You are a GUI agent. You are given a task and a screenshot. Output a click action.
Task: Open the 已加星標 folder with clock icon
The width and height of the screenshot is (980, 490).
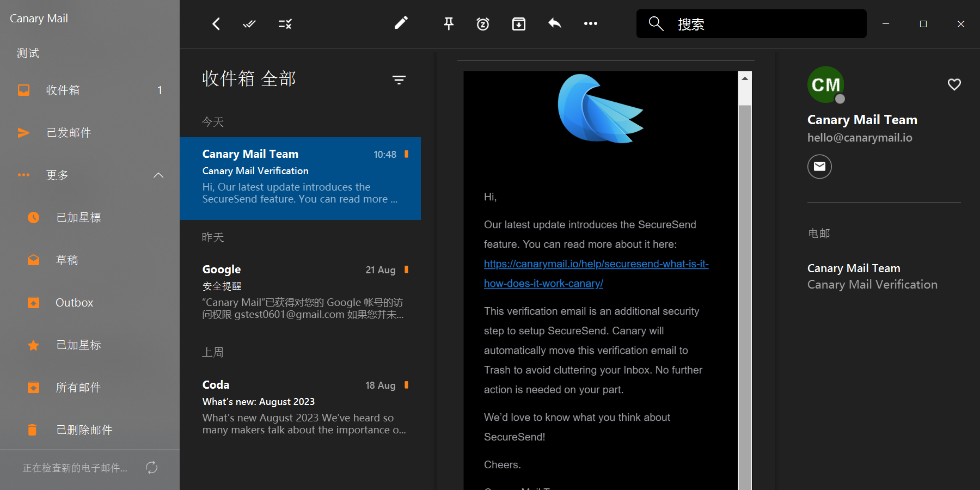pos(90,217)
